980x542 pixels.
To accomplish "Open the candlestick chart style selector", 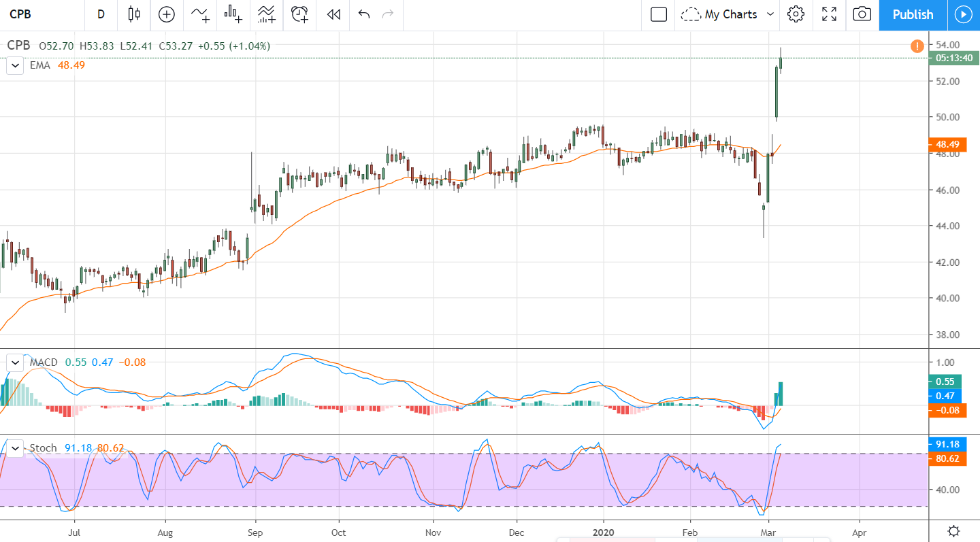I will (x=134, y=14).
